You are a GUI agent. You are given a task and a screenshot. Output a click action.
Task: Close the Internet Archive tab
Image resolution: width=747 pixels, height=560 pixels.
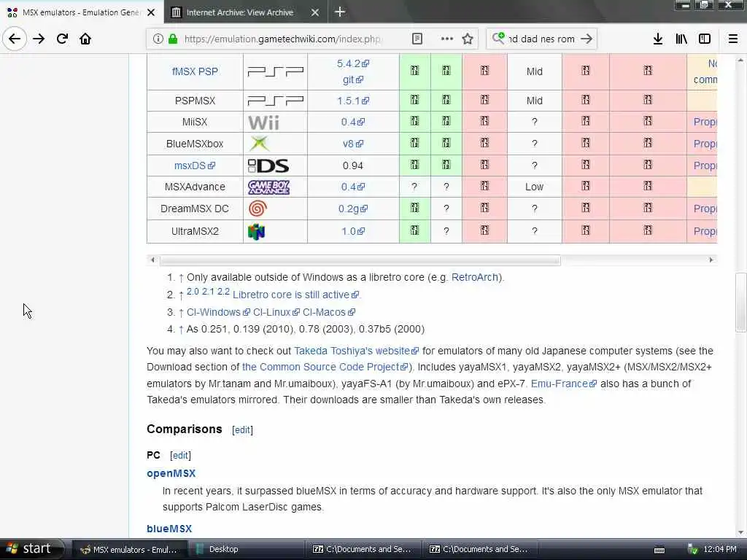pyautogui.click(x=315, y=12)
